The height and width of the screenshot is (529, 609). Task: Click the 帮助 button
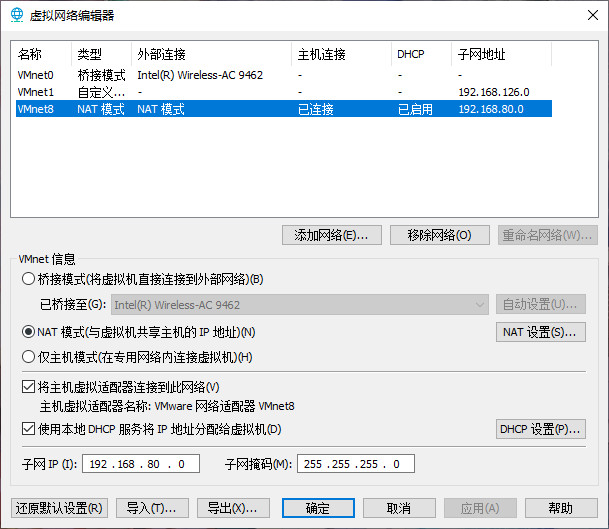click(561, 508)
